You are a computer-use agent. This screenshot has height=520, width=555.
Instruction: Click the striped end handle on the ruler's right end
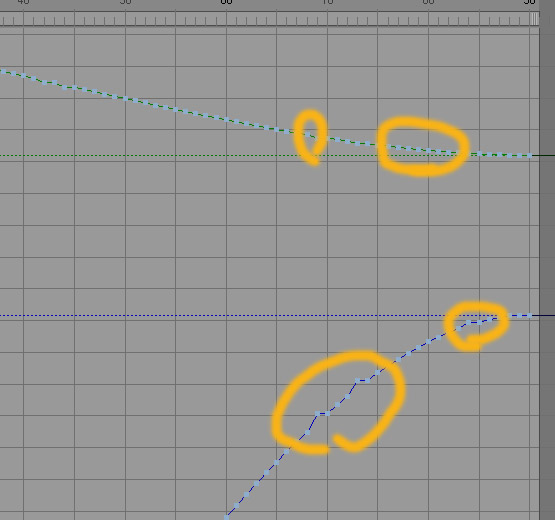click(534, 19)
